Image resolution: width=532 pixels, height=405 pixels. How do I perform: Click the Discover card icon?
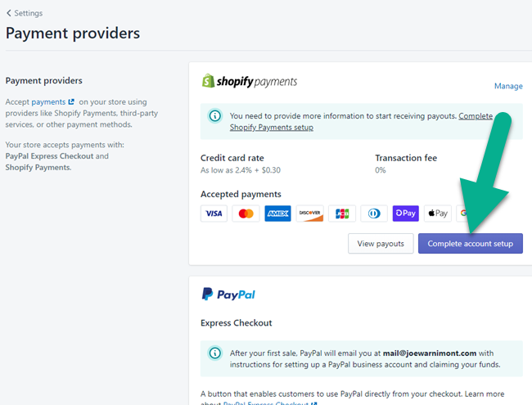[309, 214]
